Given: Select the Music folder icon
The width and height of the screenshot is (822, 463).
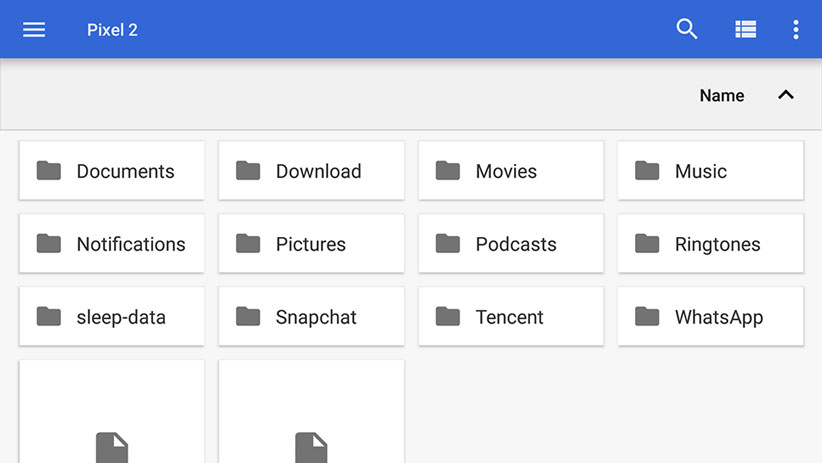Looking at the screenshot, I should pos(647,171).
